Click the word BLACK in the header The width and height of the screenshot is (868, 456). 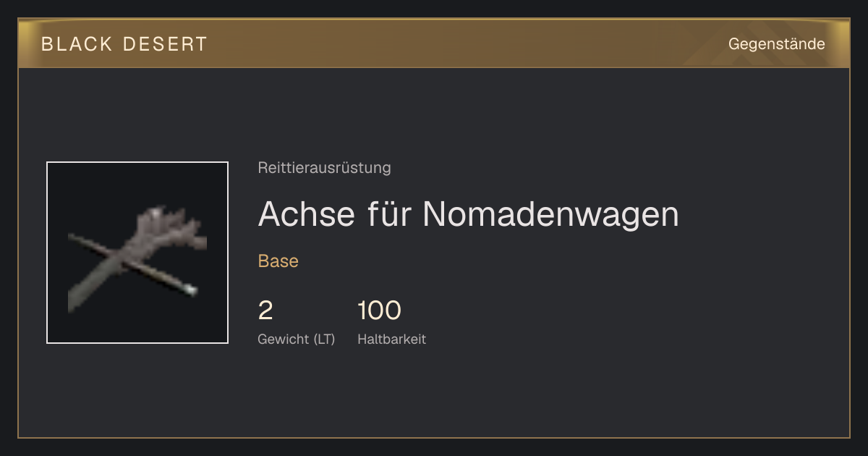[77, 44]
